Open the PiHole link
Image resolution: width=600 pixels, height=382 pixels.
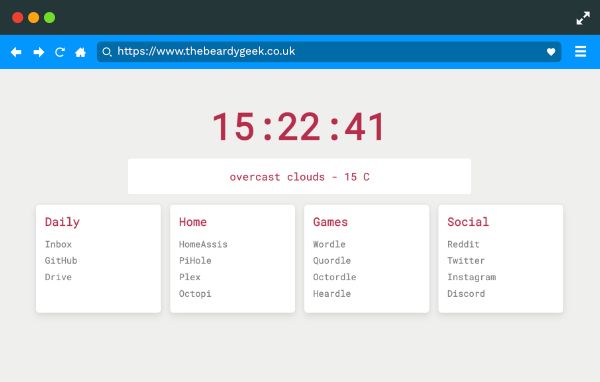195,261
